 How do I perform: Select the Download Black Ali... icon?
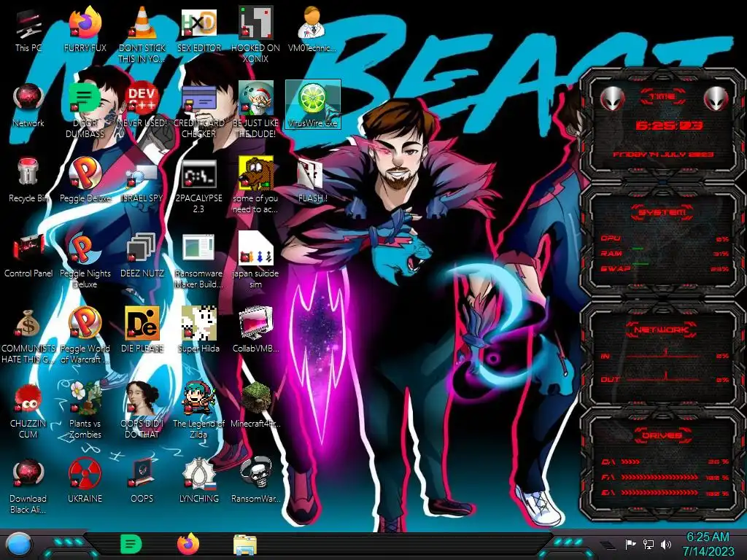pyautogui.click(x=28, y=486)
